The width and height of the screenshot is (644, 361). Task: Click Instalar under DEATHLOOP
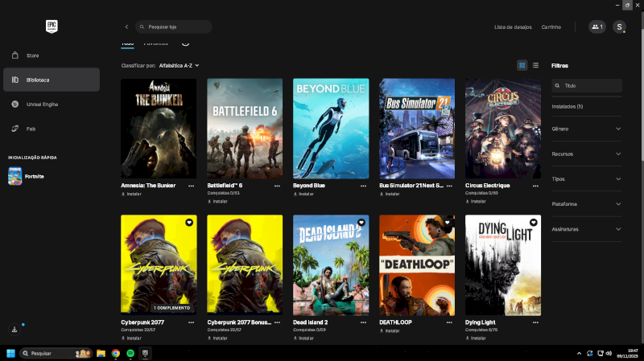(390, 330)
